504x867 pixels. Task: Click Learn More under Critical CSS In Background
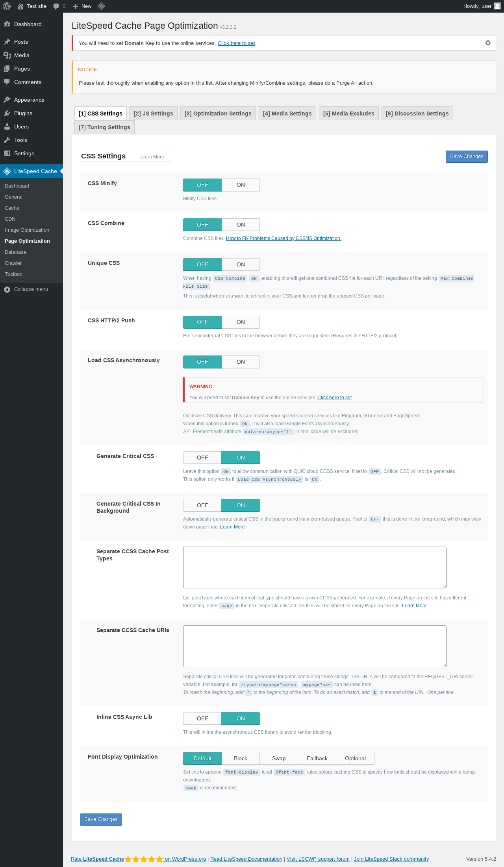(x=232, y=527)
